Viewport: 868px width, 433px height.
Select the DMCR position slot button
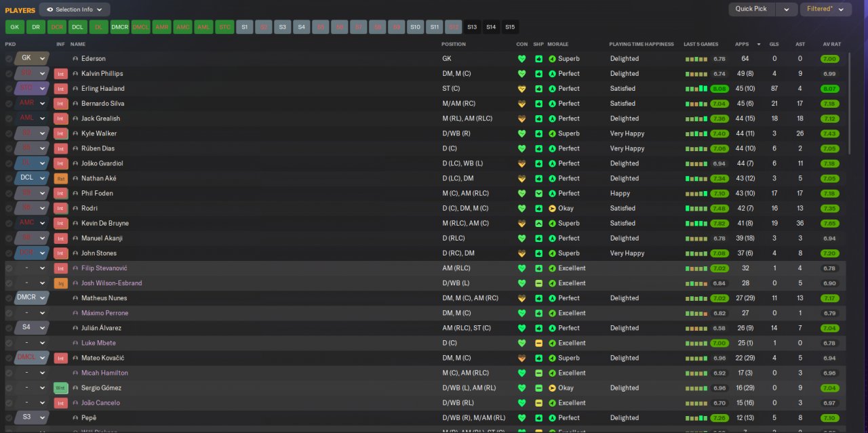coord(119,27)
